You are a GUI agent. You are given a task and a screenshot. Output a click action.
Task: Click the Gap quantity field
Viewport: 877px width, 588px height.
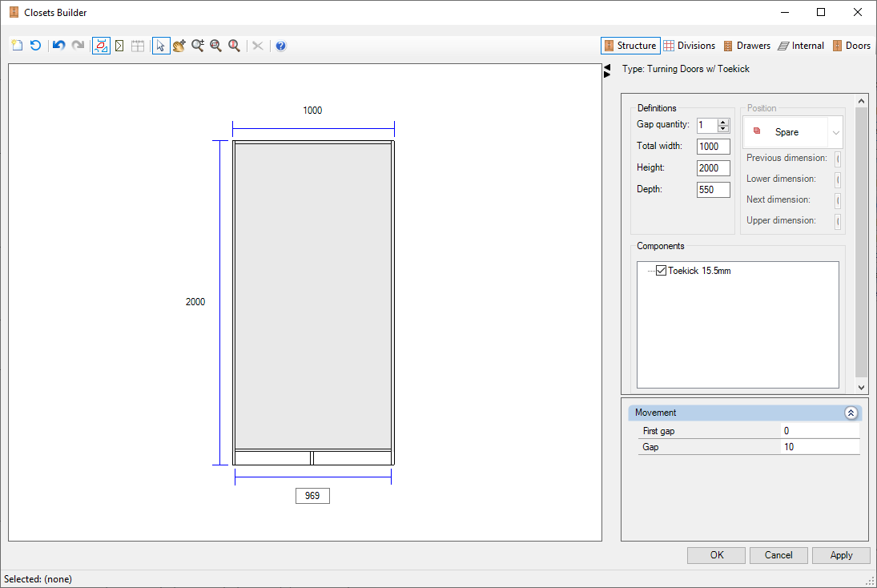[x=707, y=125]
